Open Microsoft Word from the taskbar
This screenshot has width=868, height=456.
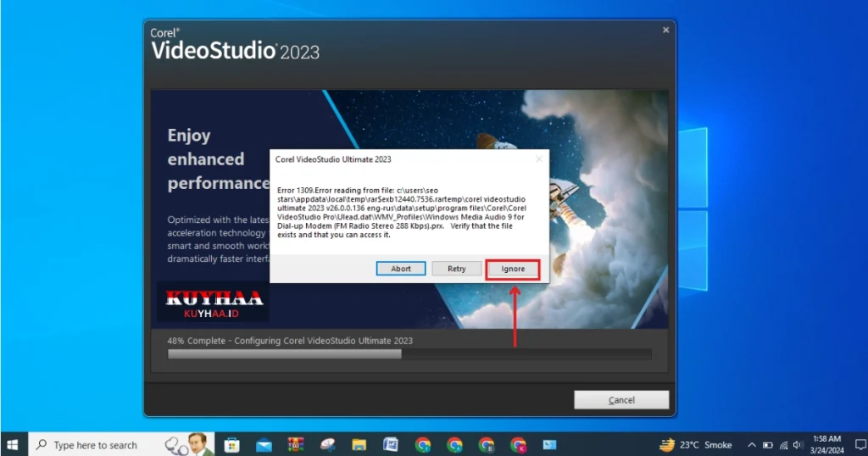pyautogui.click(x=391, y=445)
